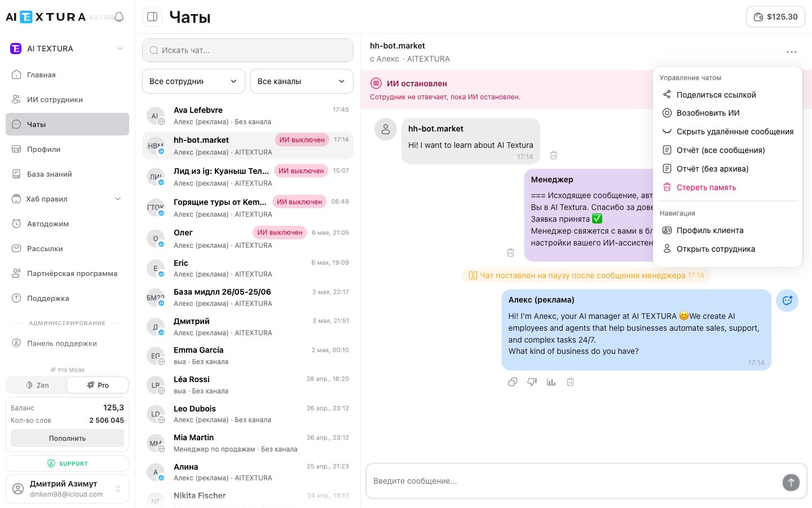The height and width of the screenshot is (508, 812).
Task: Open Leo Dubois chat
Action: 248,414
